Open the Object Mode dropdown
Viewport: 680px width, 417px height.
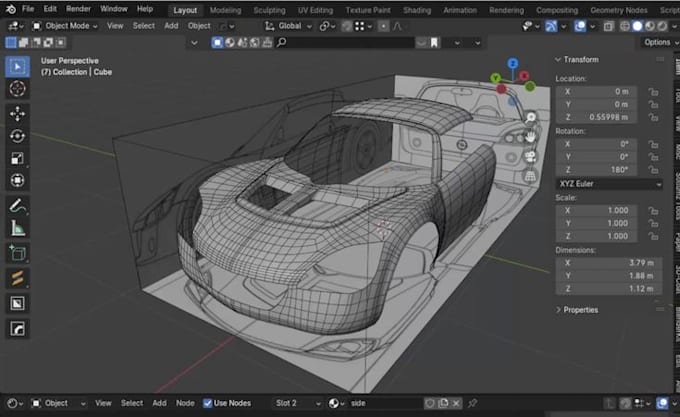[x=65, y=26]
